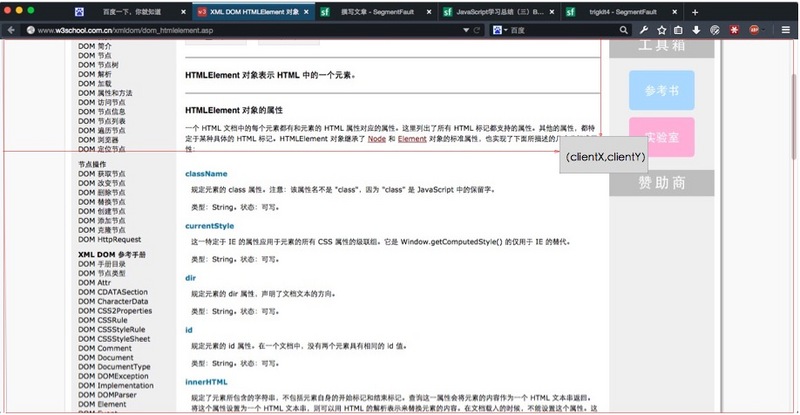Image resolution: width=800 pixels, height=415 pixels.
Task: Open sidebar link DOM DOMParser
Action: point(107,395)
